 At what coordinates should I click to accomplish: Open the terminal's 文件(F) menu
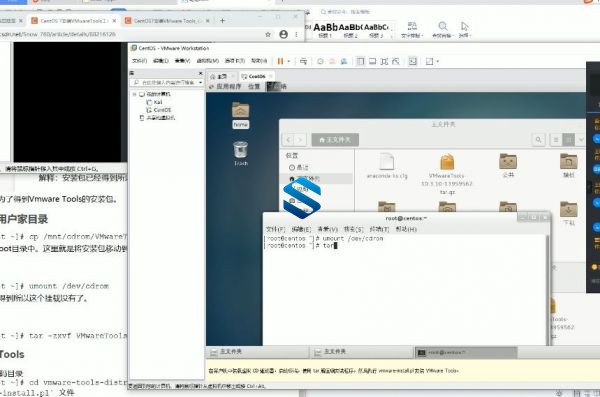tap(276, 229)
